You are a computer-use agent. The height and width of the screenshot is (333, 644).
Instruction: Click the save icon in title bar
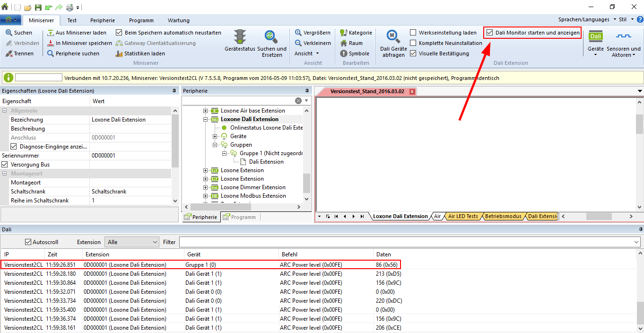pos(38,7)
